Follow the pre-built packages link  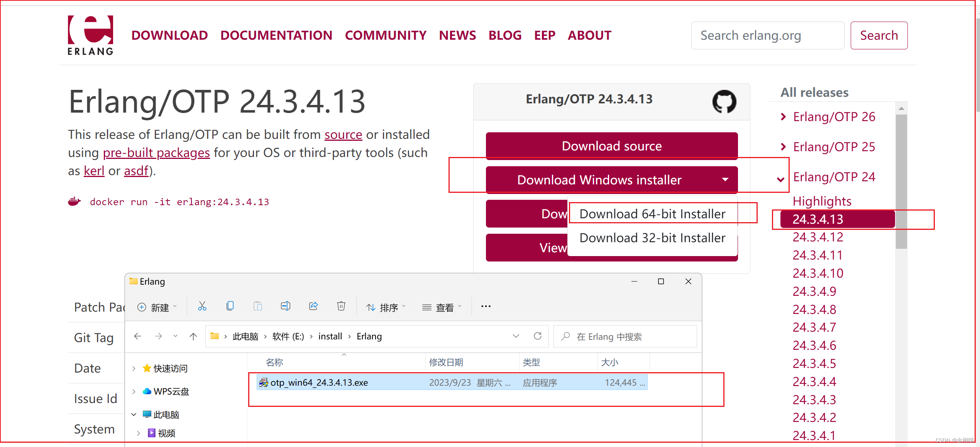[156, 152]
